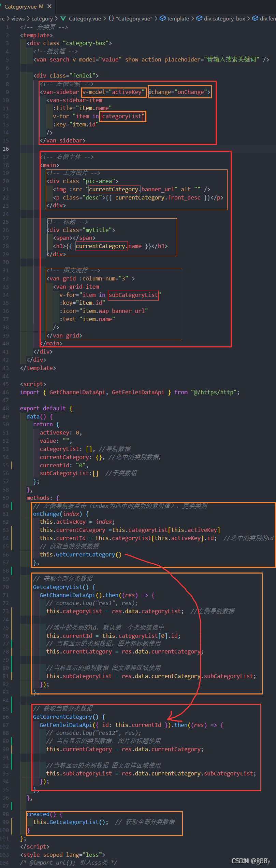
Task: Click the onChange(index) method definition
Action: click(x=61, y=514)
